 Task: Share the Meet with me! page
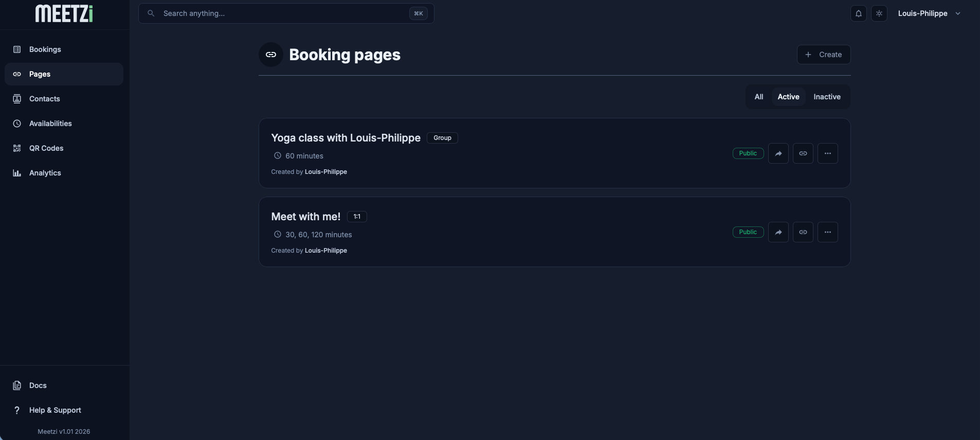point(778,232)
